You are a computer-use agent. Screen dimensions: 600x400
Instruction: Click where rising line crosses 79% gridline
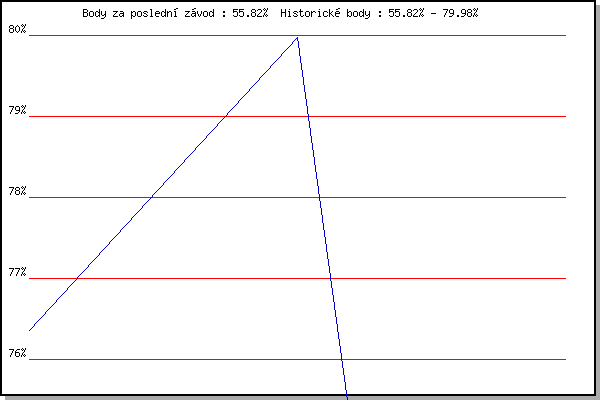pos(226,116)
